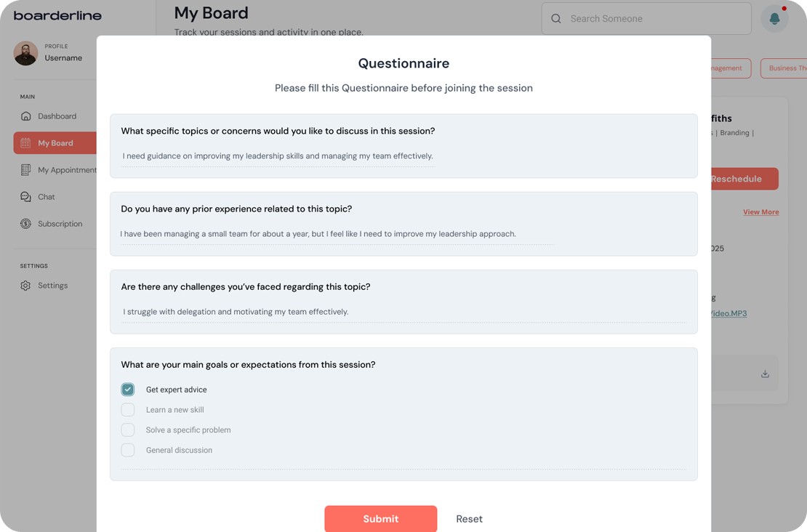Click the My Appointments list icon
The height and width of the screenshot is (532, 807).
pyautogui.click(x=26, y=170)
